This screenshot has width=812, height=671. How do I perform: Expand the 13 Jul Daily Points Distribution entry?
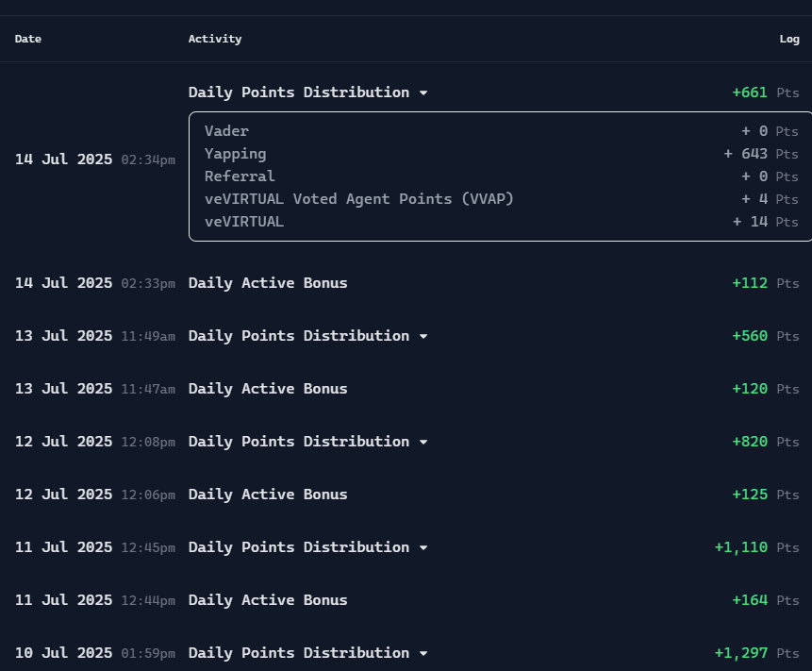(x=423, y=336)
